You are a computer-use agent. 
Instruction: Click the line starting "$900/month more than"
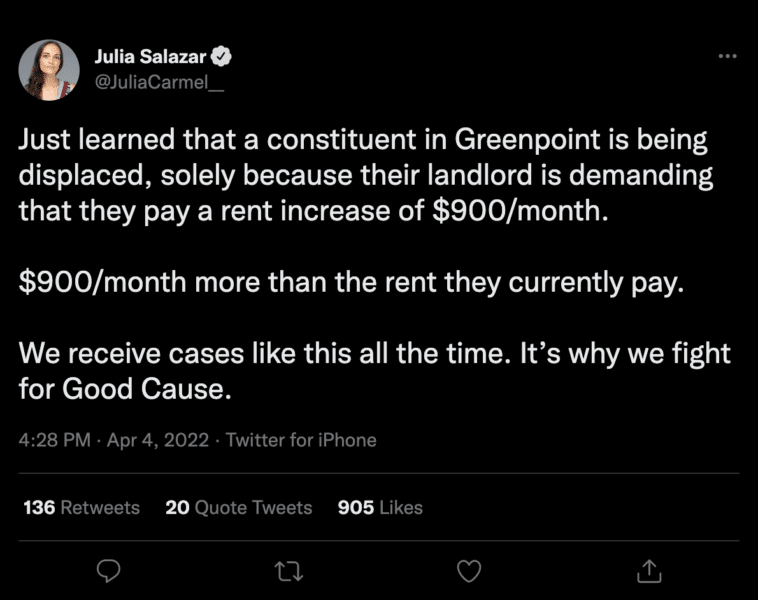pyautogui.click(x=350, y=282)
